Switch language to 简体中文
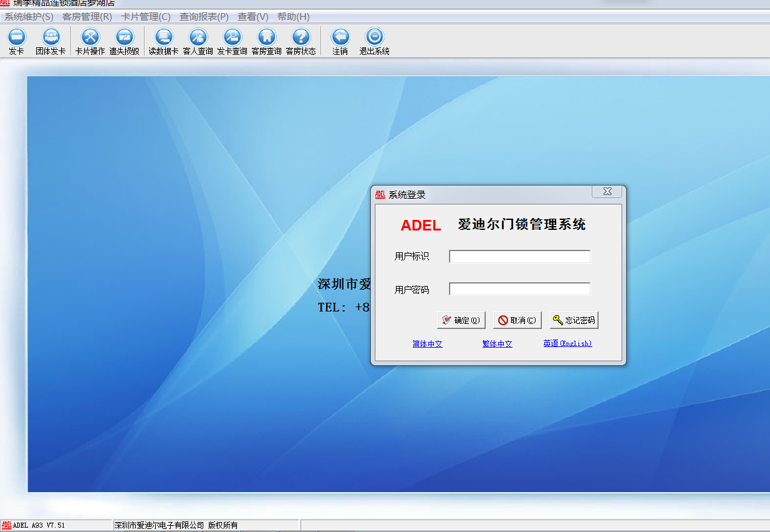The width and height of the screenshot is (770, 532). pos(428,344)
